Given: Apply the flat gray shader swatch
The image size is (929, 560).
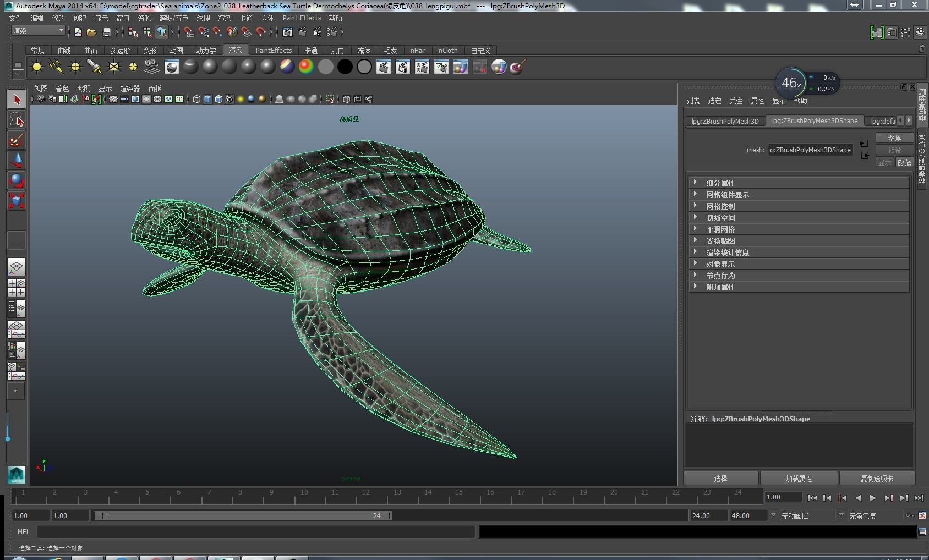Looking at the screenshot, I should 326,67.
